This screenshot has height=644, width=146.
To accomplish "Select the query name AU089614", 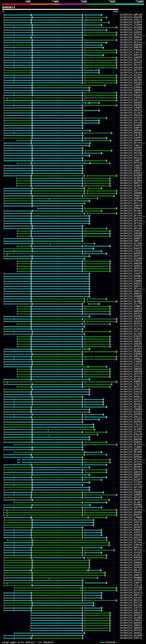I will click(x=8, y=7).
